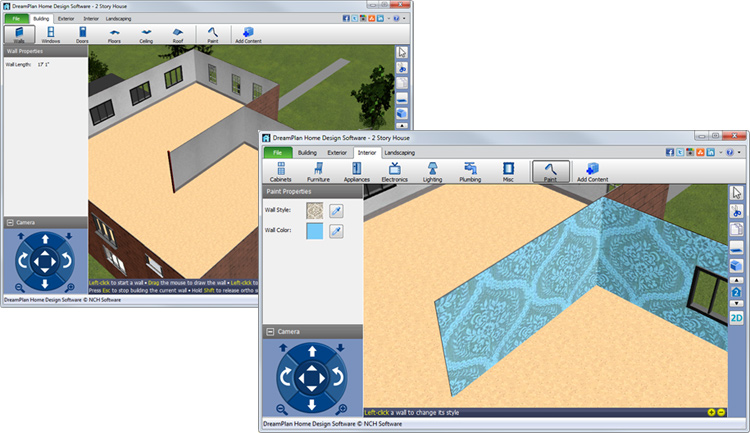The image size is (750, 433).
Task: Open Furniture category in front window
Action: (x=318, y=172)
